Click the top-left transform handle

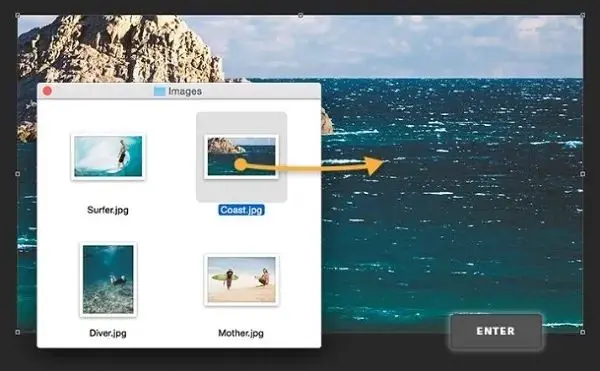pyautogui.click(x=18, y=15)
